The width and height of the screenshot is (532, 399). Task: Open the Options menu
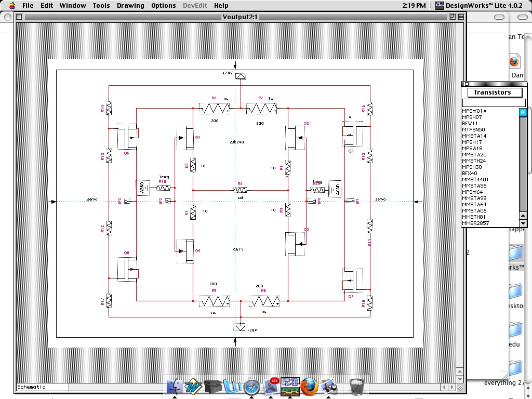tap(164, 5)
